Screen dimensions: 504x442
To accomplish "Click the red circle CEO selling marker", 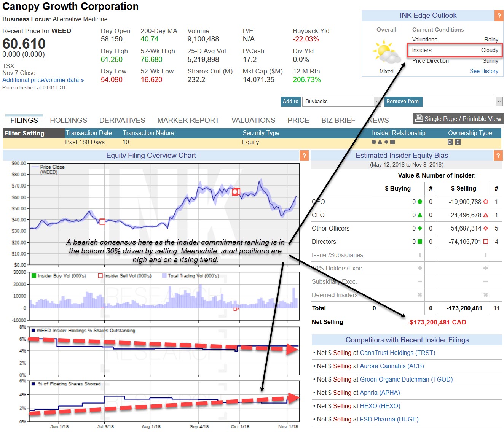I will point(486,202).
